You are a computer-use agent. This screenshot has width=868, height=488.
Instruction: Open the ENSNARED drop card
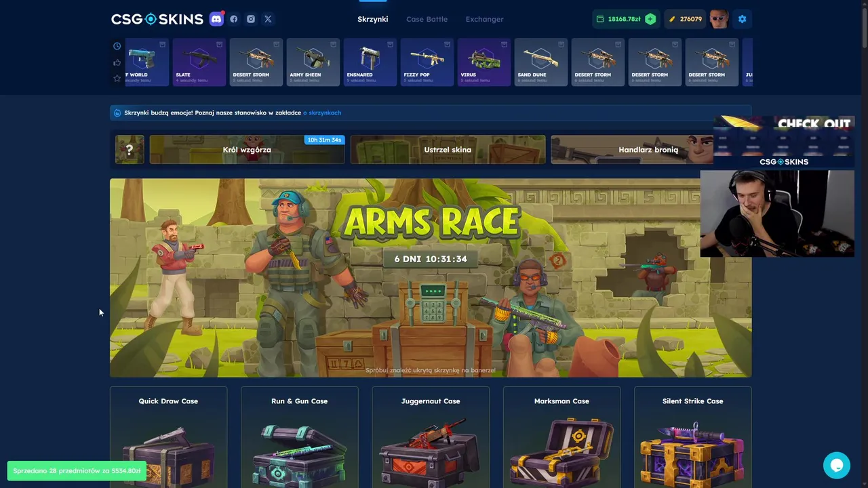pyautogui.click(x=370, y=62)
